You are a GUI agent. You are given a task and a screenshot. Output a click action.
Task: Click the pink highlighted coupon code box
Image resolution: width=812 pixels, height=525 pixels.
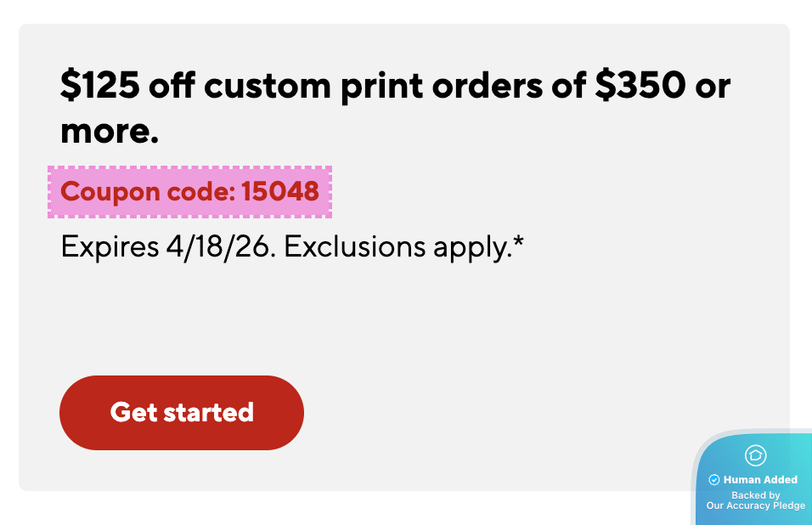click(x=189, y=191)
